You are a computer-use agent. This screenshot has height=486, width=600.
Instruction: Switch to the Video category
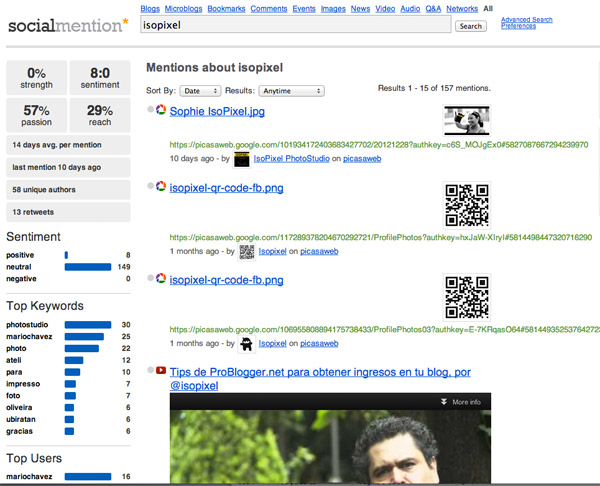pyautogui.click(x=385, y=8)
